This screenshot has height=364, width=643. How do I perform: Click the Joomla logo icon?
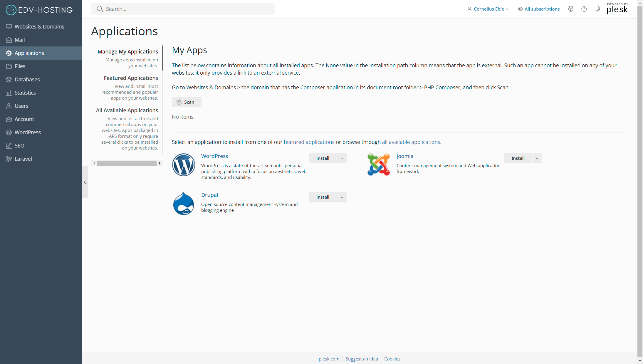click(x=378, y=165)
